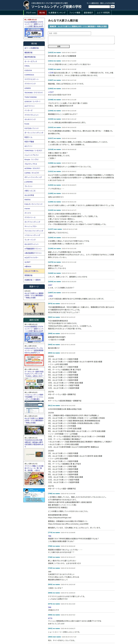Go to ファンド検索 tab
Image resolution: width=138 pixels, height=644 pixels.
pos(75,13)
